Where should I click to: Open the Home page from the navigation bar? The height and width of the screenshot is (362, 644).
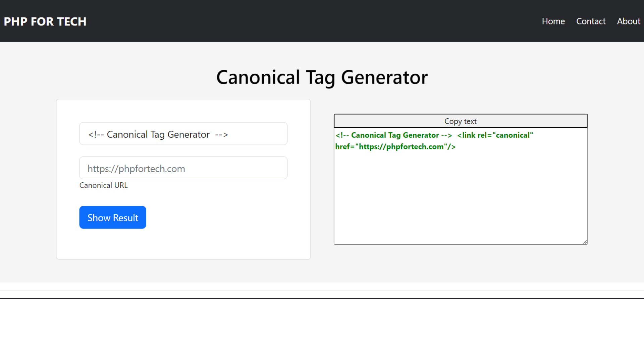[x=553, y=21]
